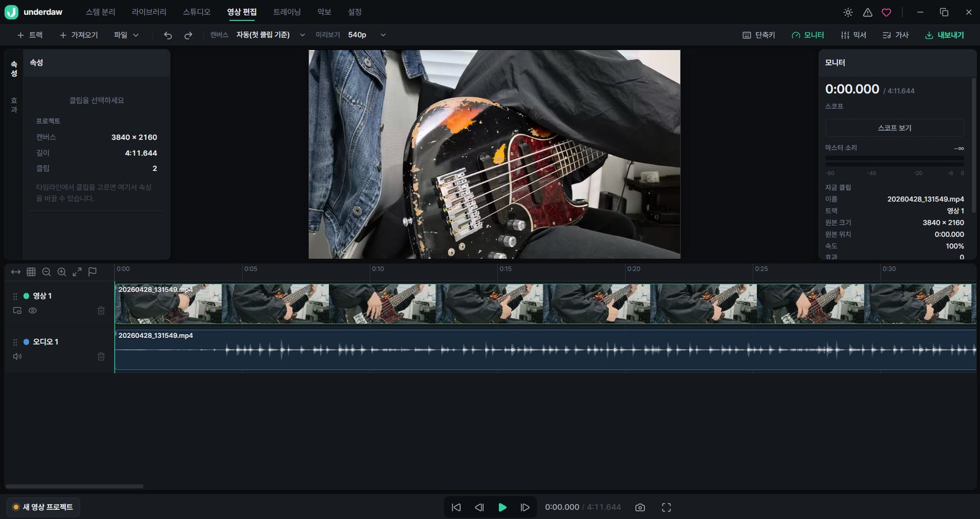Click the picture-in-picture icon on 영상 1 track

tap(17, 310)
